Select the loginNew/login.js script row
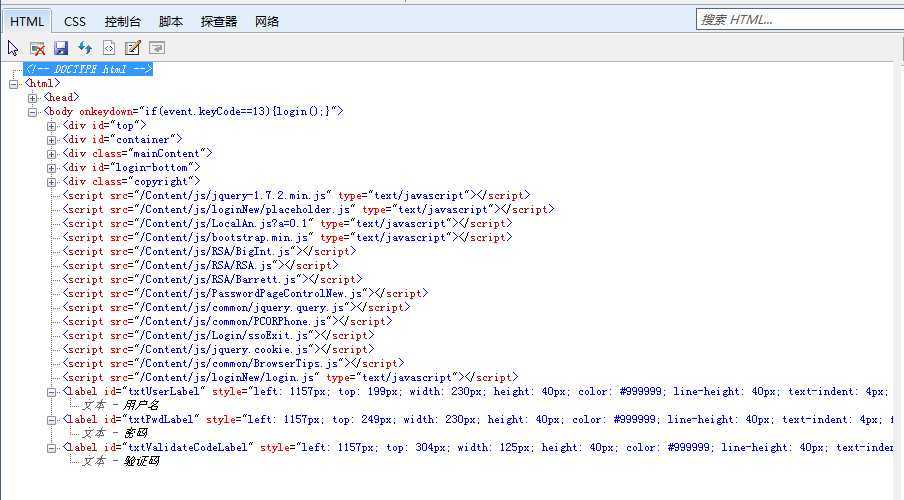Viewport: 904px width, 500px height. point(290,377)
